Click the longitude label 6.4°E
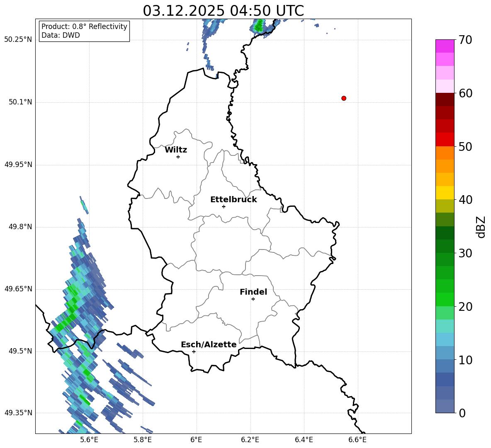491x448 pixels. coord(304,440)
